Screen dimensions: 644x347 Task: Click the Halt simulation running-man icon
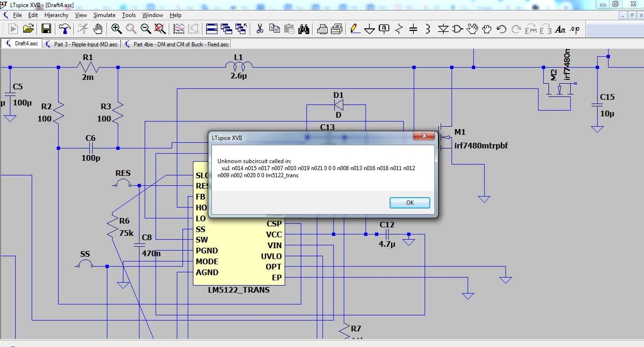[x=83, y=29]
